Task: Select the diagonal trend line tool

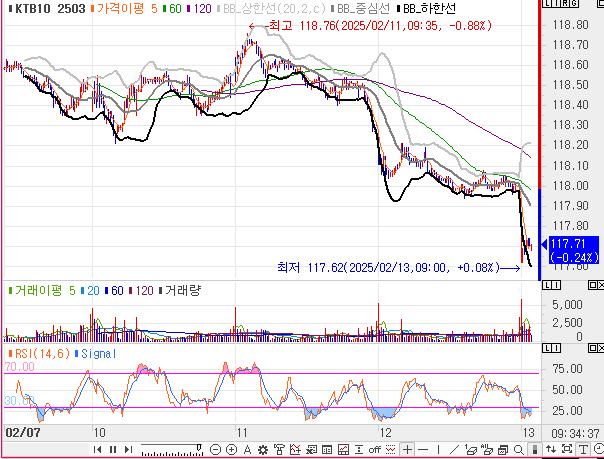Action: [x=455, y=449]
